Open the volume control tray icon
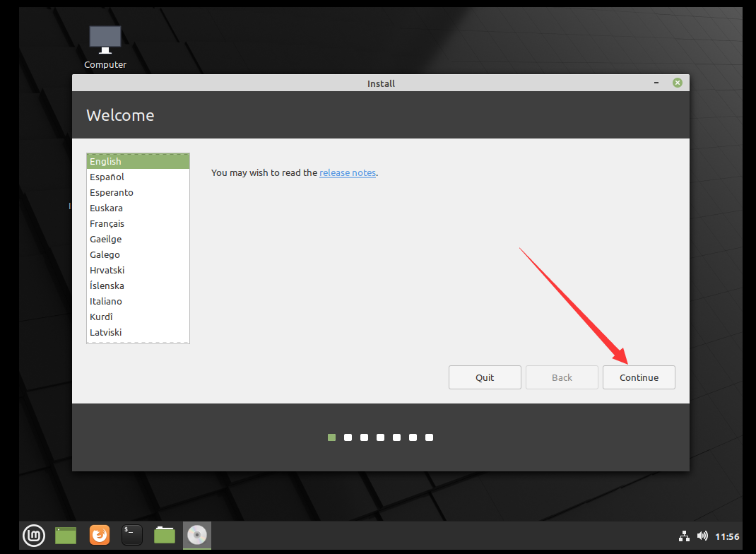Image resolution: width=756 pixels, height=554 pixels. click(x=702, y=536)
